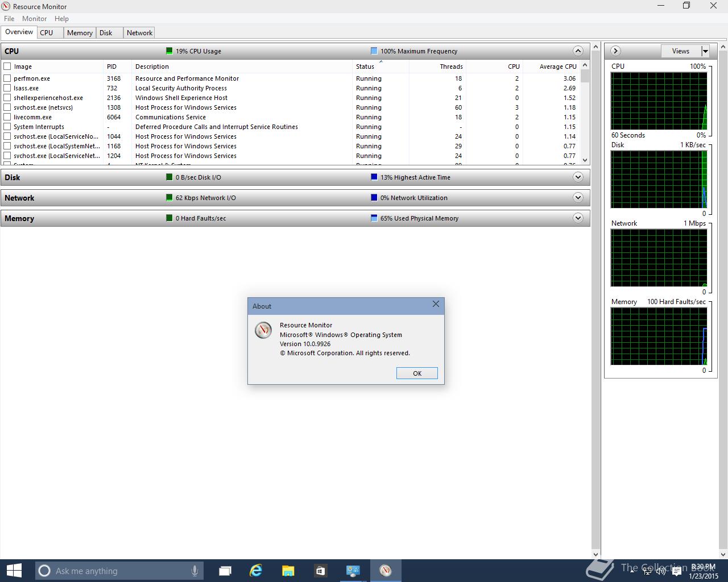Select the livecomm.exe 'Communications Service' description
Viewport: 728px width, 582px height.
coord(170,117)
